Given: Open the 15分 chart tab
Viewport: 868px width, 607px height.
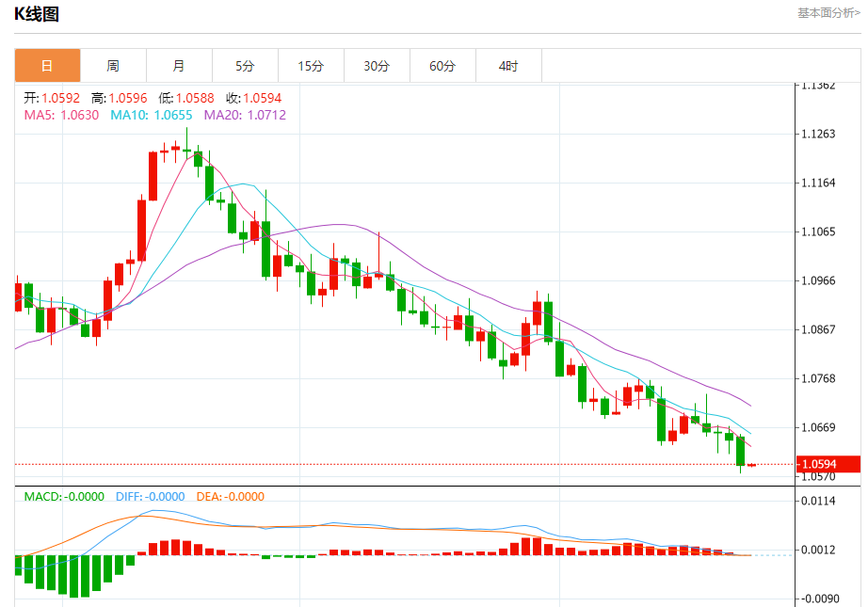Looking at the screenshot, I should tap(311, 66).
